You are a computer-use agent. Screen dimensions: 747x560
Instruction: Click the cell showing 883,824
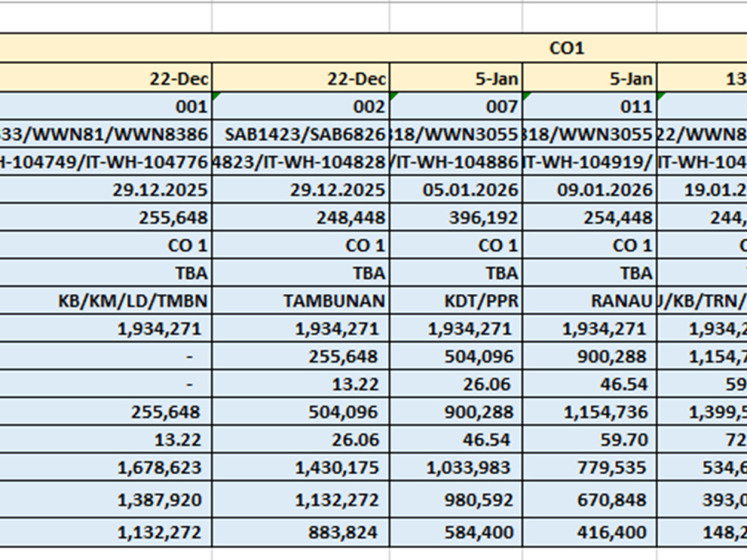click(x=300, y=532)
